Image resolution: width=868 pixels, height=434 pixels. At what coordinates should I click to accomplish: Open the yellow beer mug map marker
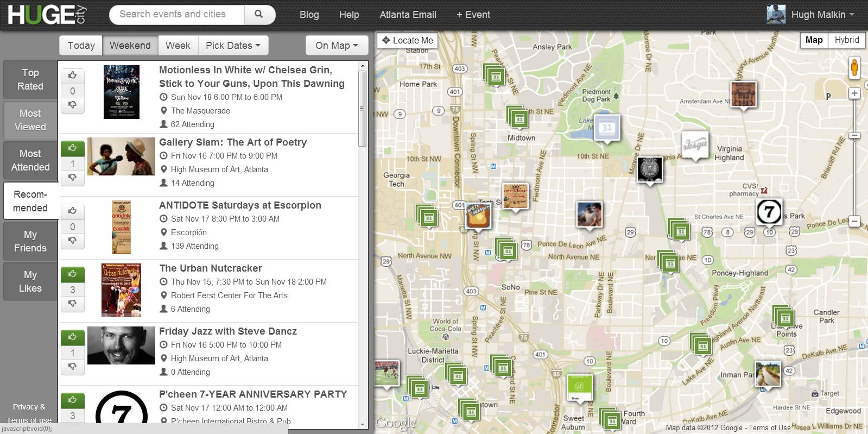[x=479, y=216]
